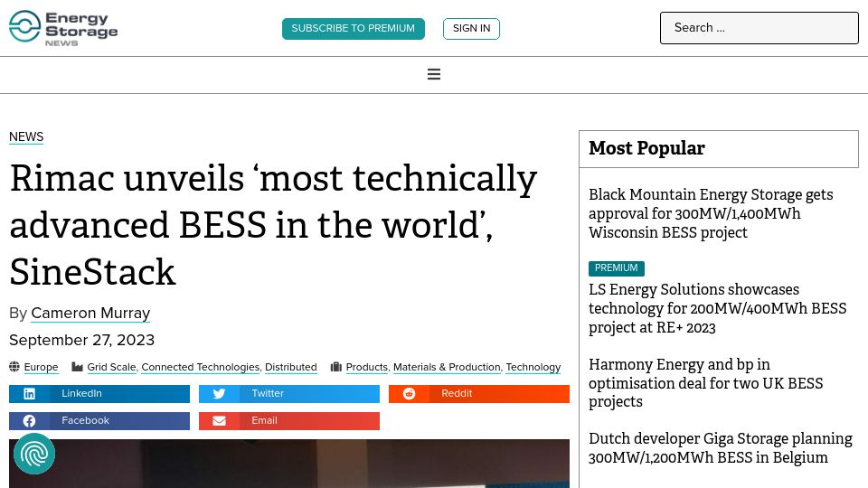This screenshot has height=488, width=868.
Task: Open the Energy Storage News logo homepage
Action: (x=63, y=28)
